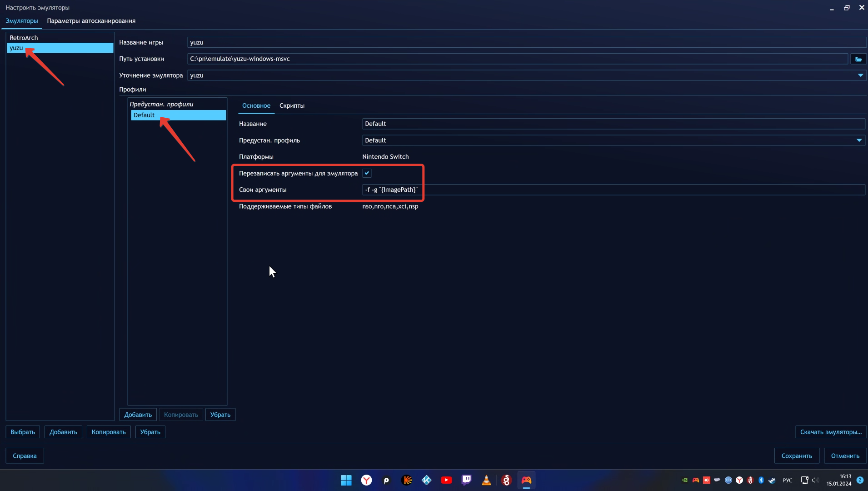
Task: Open YouTube taskbar icon
Action: coord(446,480)
